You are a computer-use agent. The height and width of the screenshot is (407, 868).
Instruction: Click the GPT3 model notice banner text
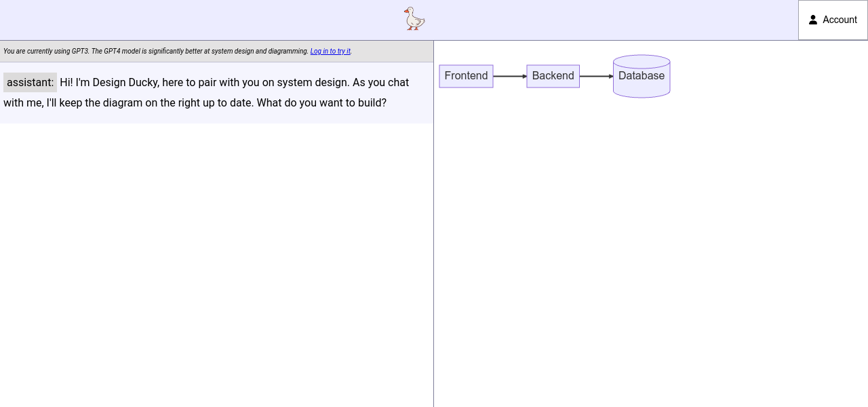click(156, 52)
